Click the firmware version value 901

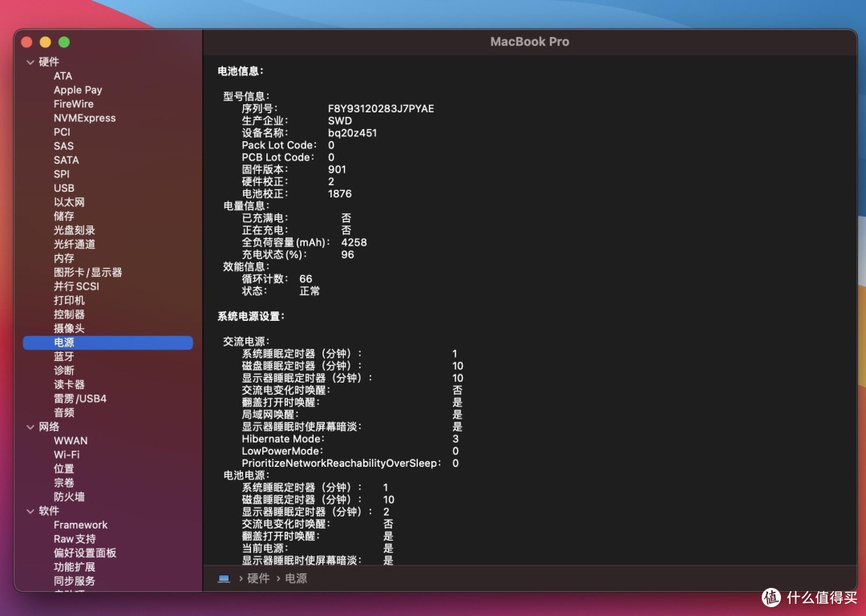tap(337, 169)
